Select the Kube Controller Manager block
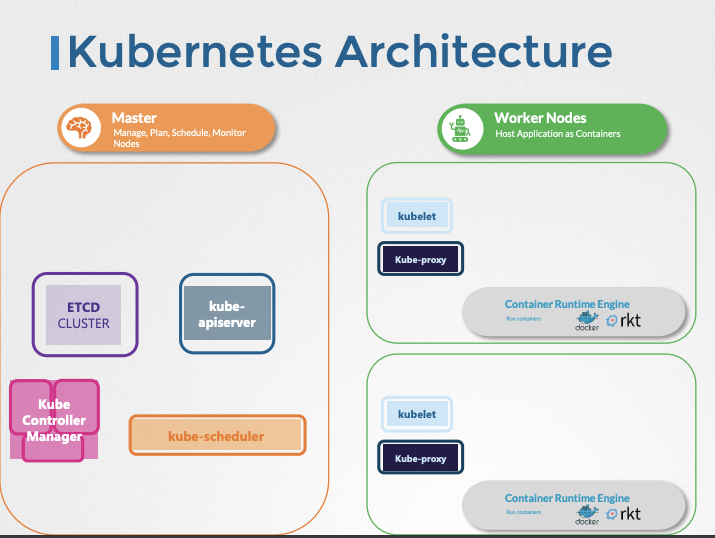Viewport: 715px width, 538px height. point(54,420)
